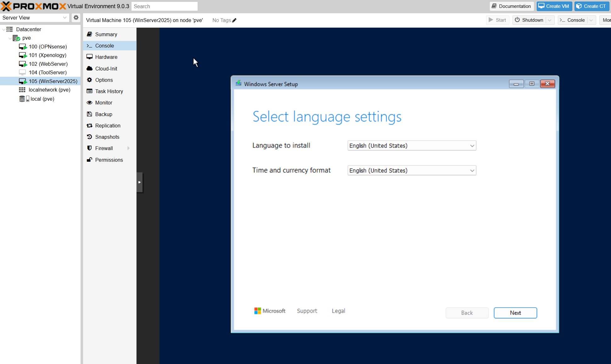Open the Monitor section
611x364 pixels.
tap(104, 103)
